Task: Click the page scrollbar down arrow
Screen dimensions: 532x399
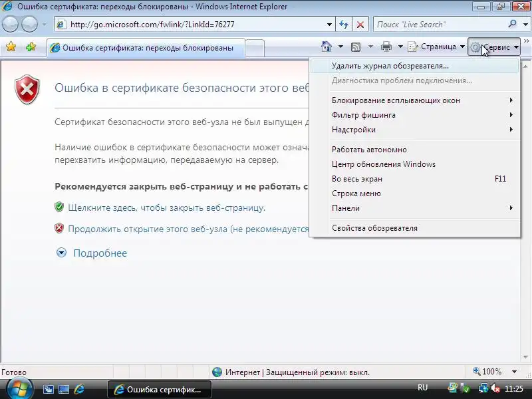Action: [525, 357]
